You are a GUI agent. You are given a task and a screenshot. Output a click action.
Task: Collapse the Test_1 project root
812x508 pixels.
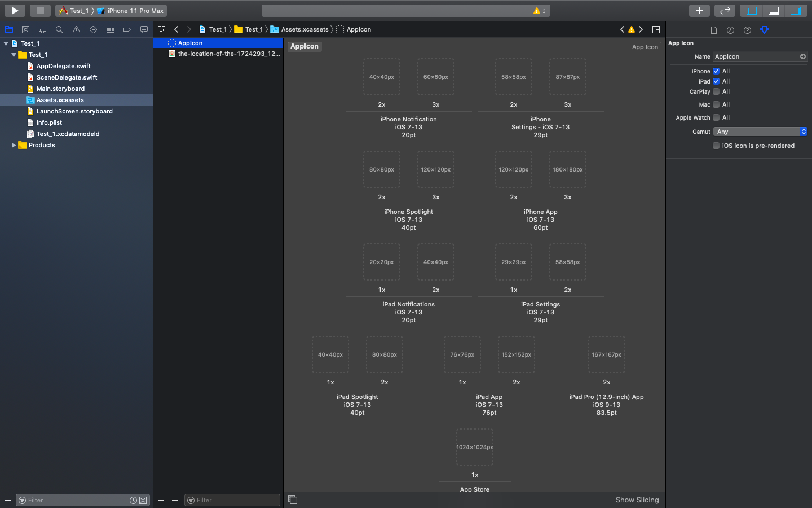[6, 43]
